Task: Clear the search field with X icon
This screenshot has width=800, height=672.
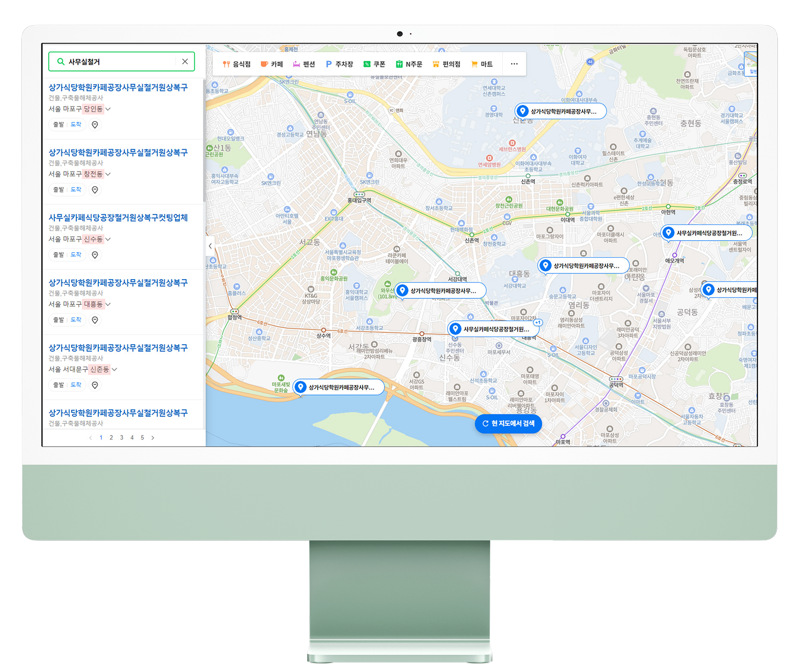Action: (x=185, y=61)
